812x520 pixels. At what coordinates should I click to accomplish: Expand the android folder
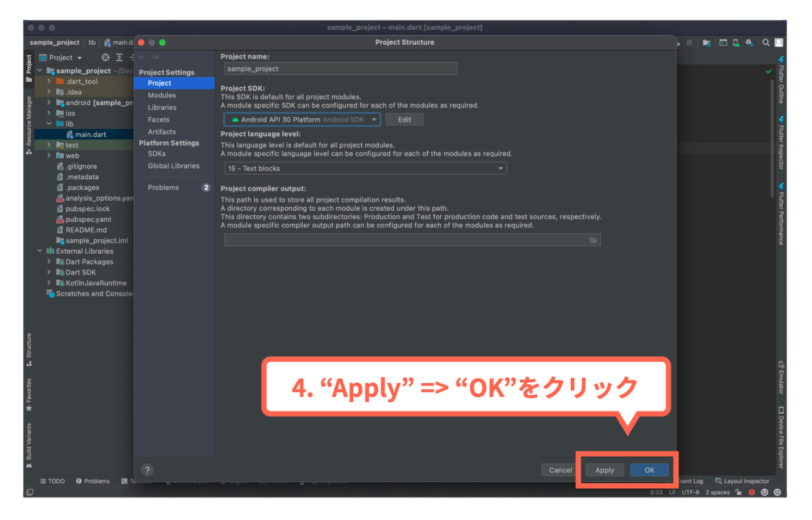[x=49, y=103]
